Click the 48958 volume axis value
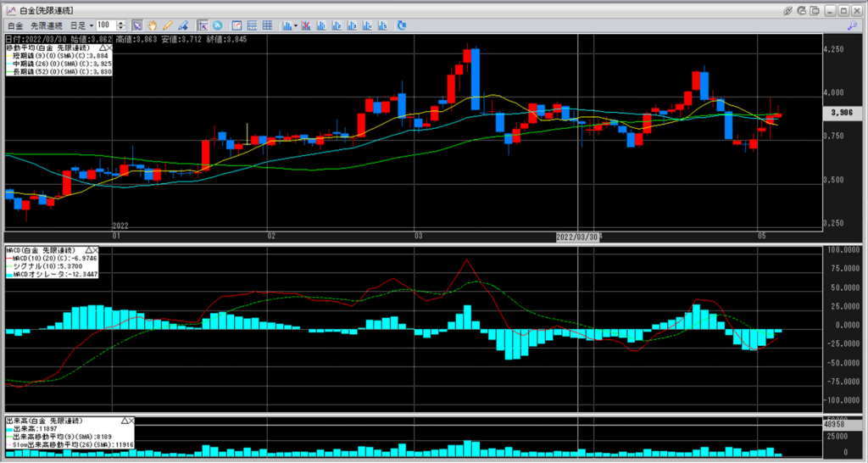 [x=834, y=424]
